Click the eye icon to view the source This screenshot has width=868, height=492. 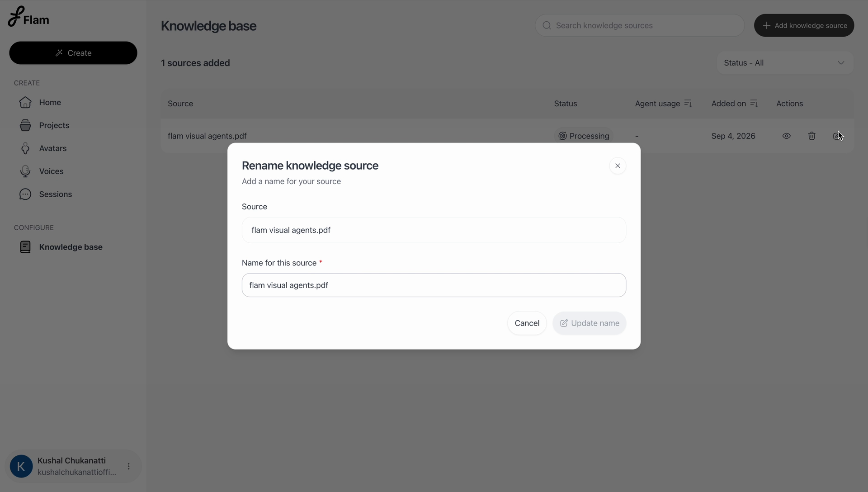tap(786, 136)
